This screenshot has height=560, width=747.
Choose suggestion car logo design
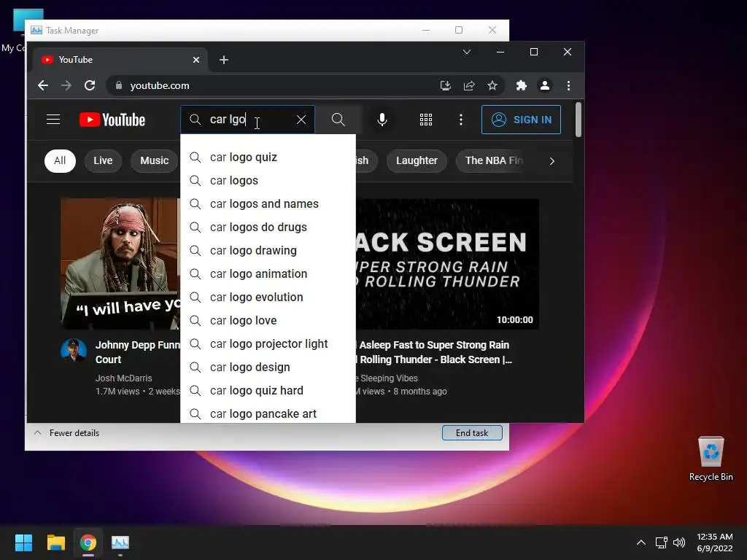point(268,367)
